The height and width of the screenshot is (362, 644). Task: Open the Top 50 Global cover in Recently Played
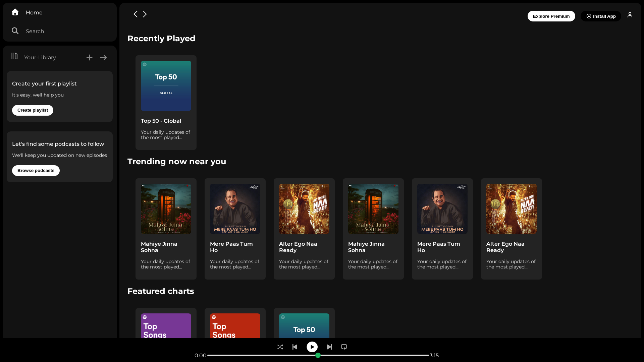tap(166, 86)
